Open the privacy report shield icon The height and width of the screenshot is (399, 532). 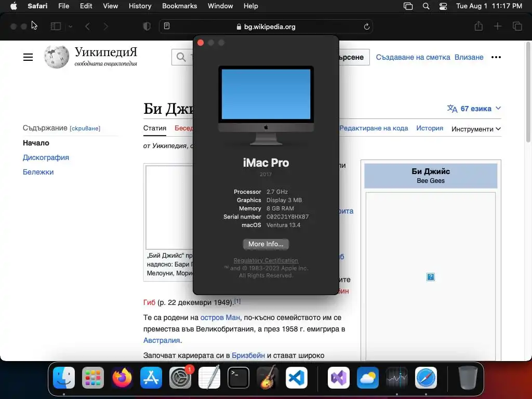click(147, 26)
